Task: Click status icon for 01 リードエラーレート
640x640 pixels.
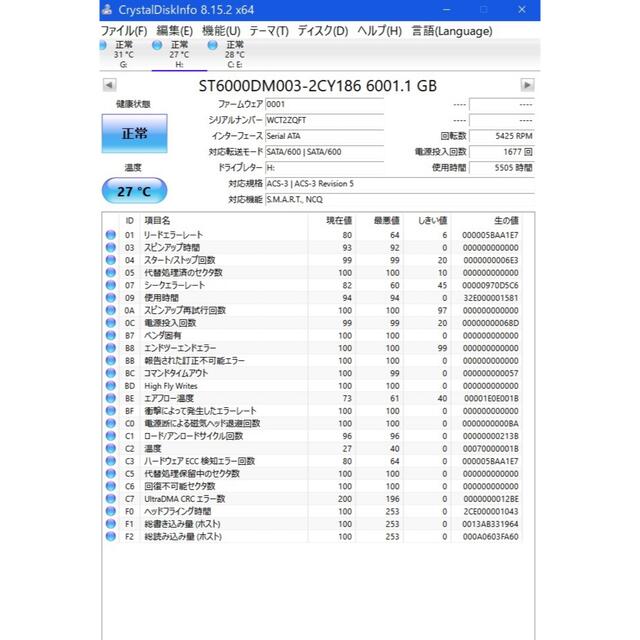Action: pos(111,235)
